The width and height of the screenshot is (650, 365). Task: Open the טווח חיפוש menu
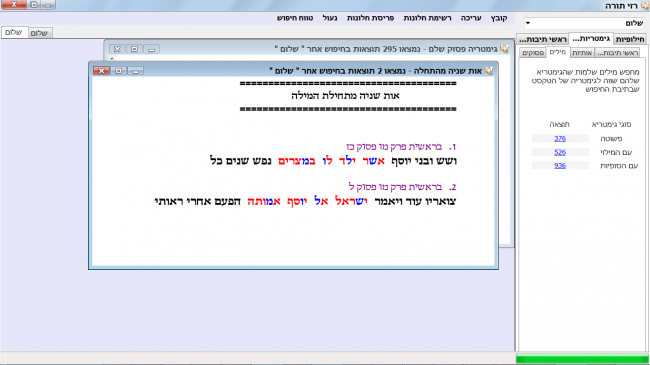coord(295,18)
